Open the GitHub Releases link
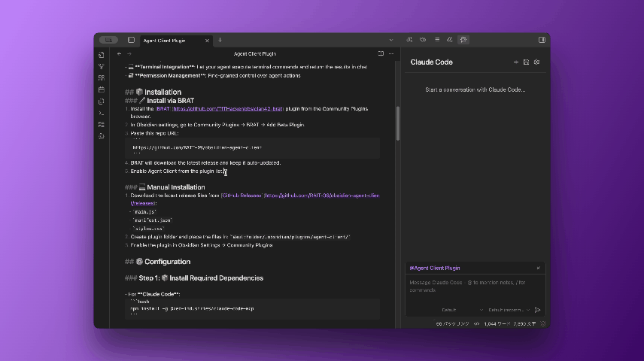This screenshot has width=644, height=361. [241, 196]
